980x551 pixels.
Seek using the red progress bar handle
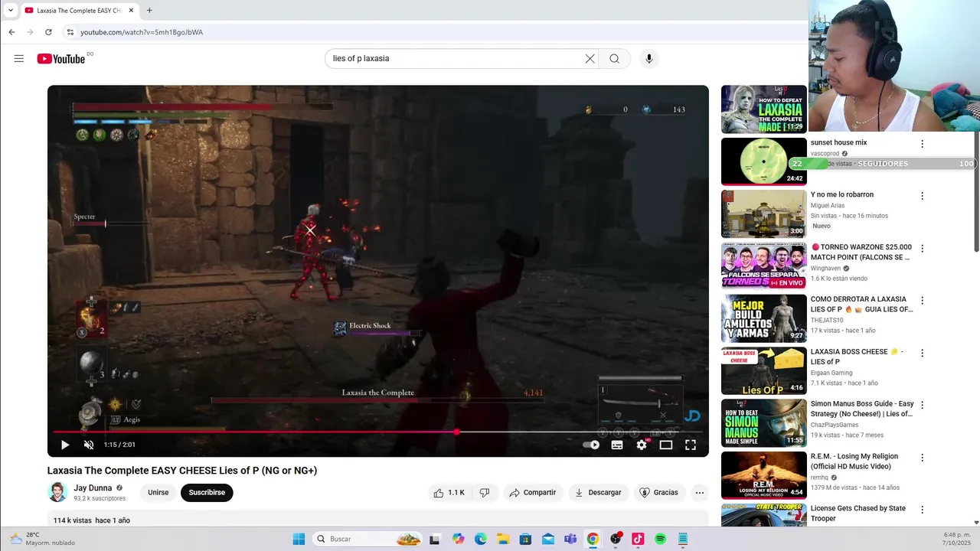coord(456,432)
